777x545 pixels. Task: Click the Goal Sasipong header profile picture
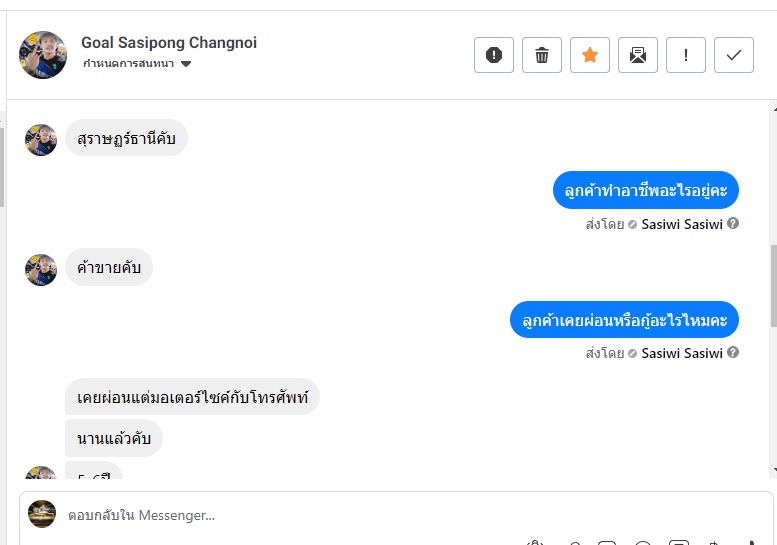pyautogui.click(x=43, y=55)
